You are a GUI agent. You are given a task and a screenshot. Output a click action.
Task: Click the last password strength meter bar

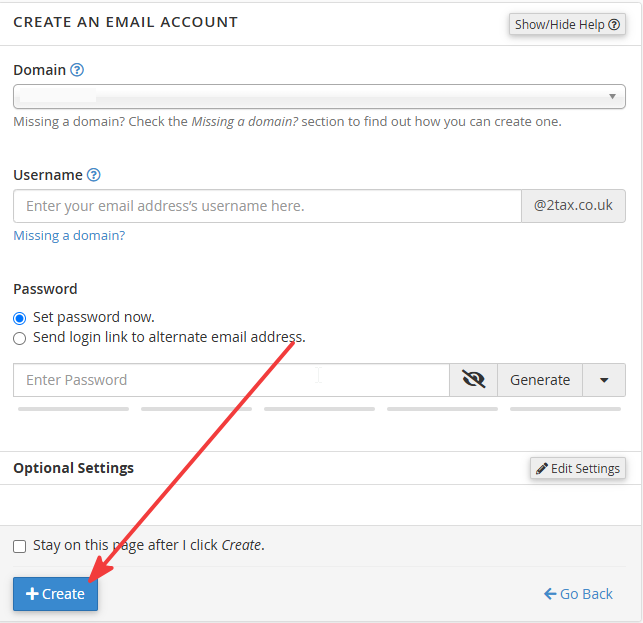565,409
